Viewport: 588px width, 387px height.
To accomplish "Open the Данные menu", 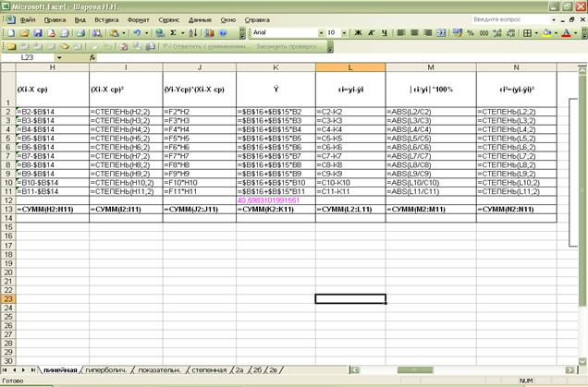I will pyautogui.click(x=200, y=19).
